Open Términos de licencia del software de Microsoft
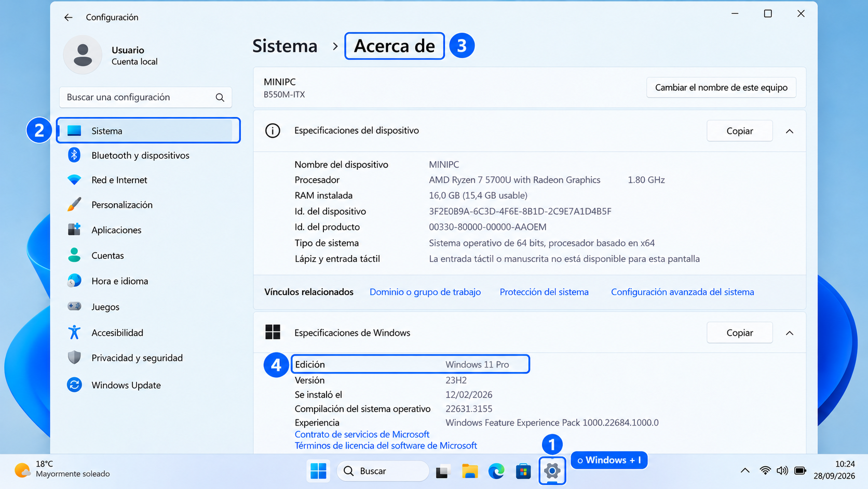 click(386, 445)
